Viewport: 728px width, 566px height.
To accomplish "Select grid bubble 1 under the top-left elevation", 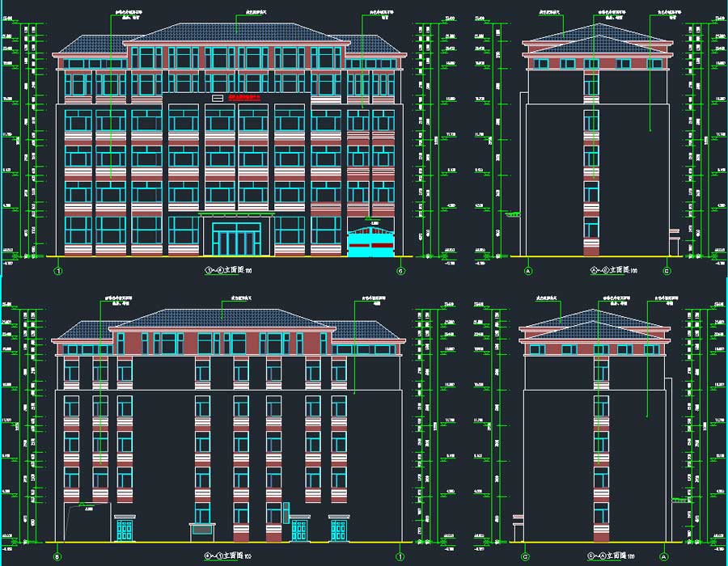I will 58,270.
